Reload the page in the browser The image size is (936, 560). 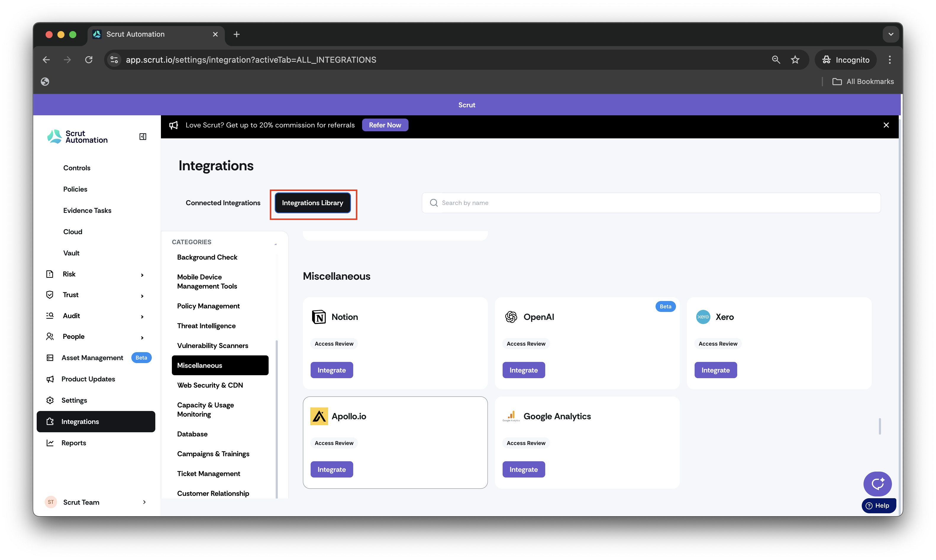89,60
